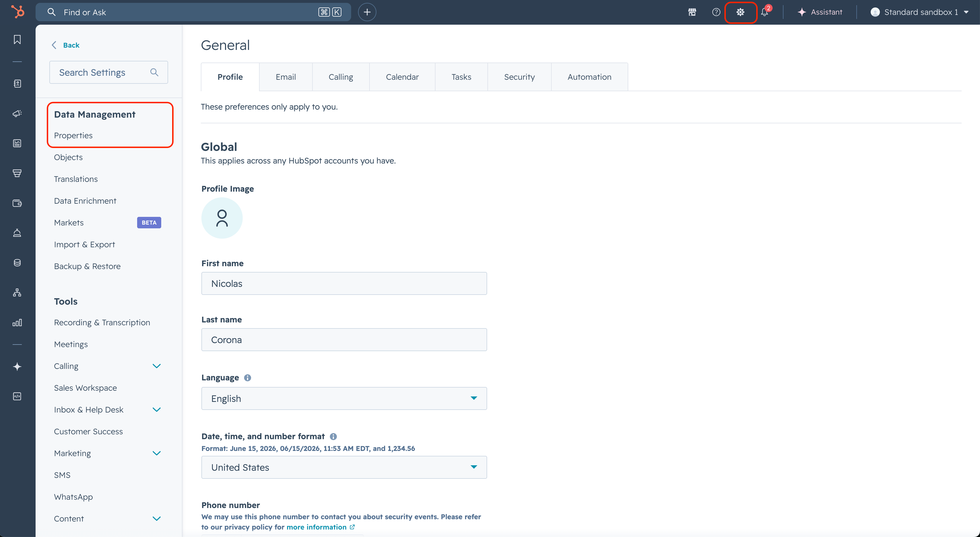Open the Marketing megaphone icon
980x537 pixels.
point(17,113)
